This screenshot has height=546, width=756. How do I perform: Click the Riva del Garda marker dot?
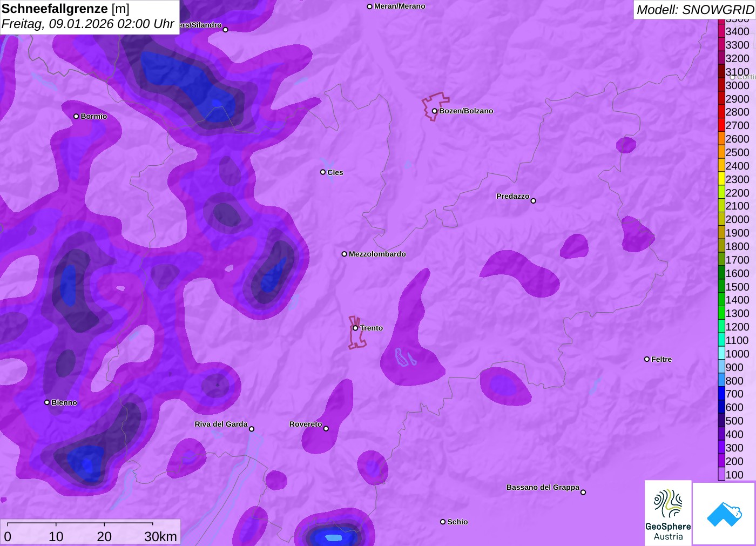pos(252,429)
